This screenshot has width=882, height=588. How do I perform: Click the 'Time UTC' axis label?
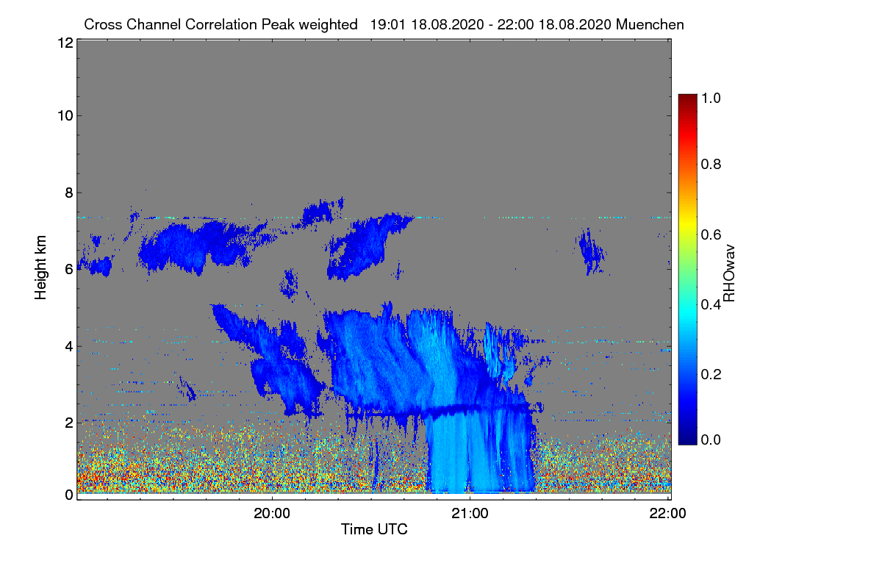pyautogui.click(x=374, y=529)
